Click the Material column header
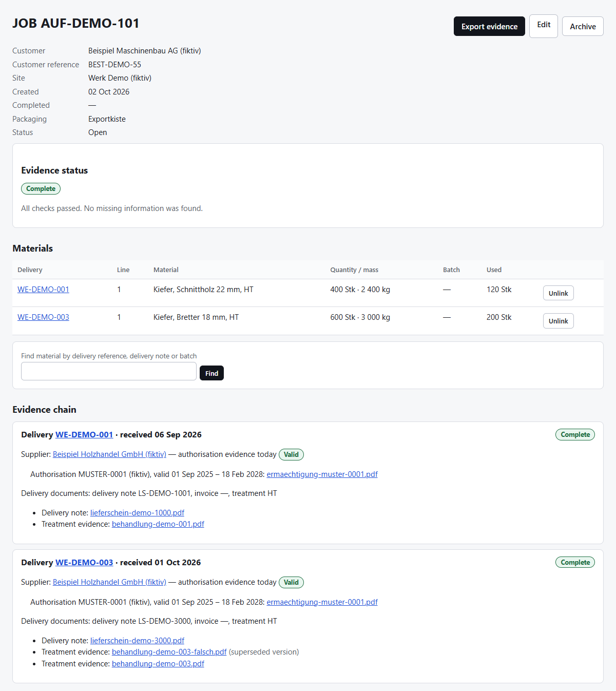The width and height of the screenshot is (616, 691). [x=166, y=270]
